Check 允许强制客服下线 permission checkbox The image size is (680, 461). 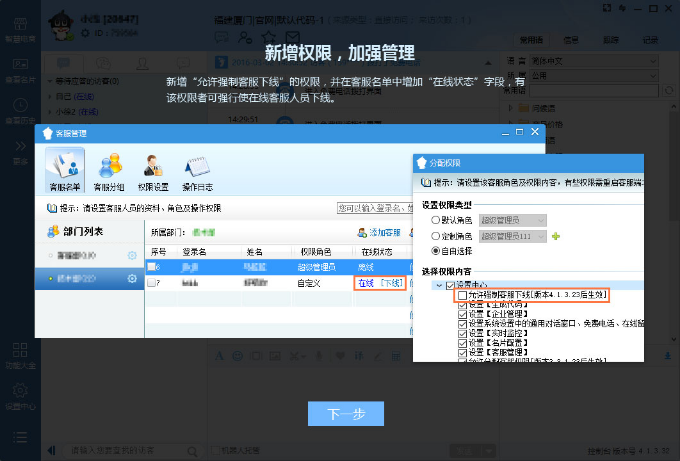(461, 296)
